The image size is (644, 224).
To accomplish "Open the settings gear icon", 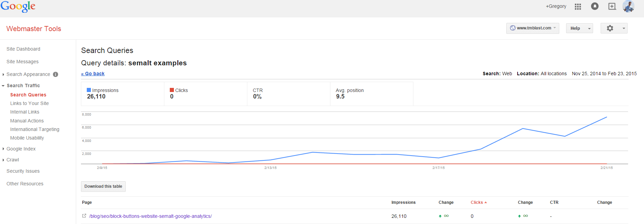I will tap(610, 28).
